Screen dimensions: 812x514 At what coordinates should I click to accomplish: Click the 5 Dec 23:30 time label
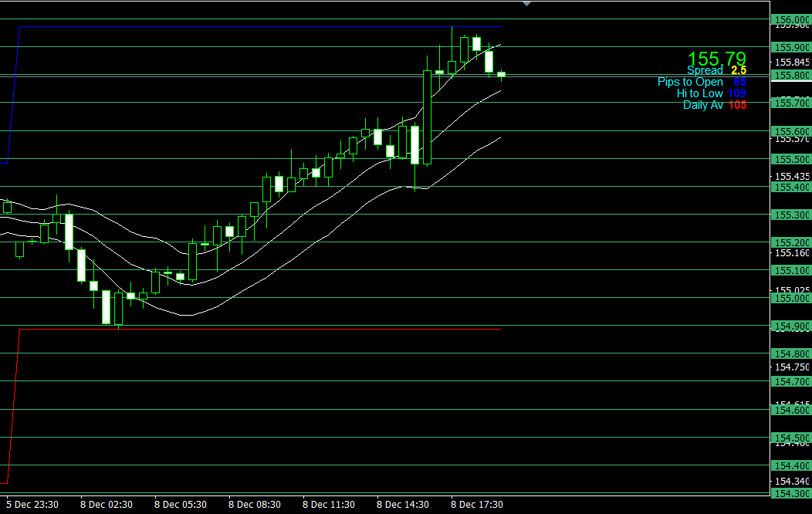coord(32,505)
